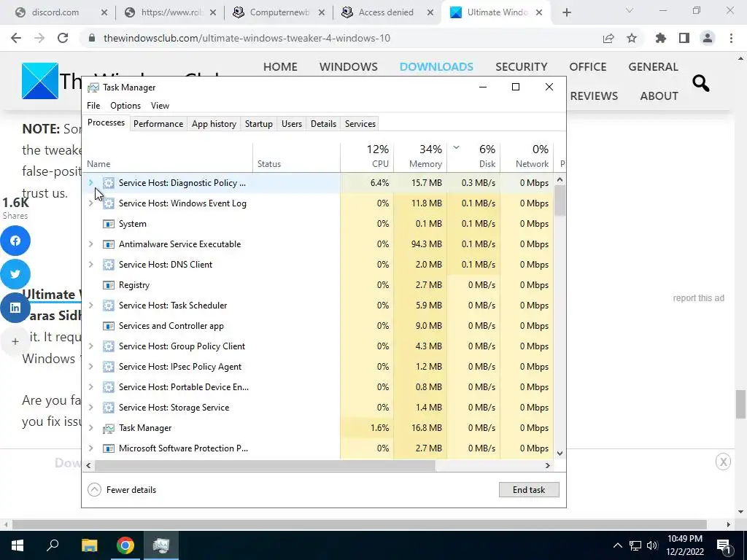The height and width of the screenshot is (560, 747).
Task: Click Fewer details toggle arrow
Action: pyautogui.click(x=94, y=489)
